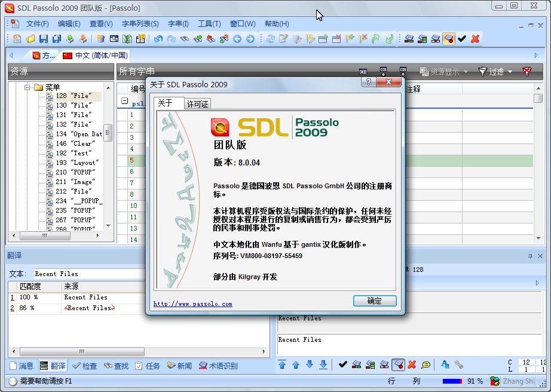Screen dimensions: 551x392
Task: Switch to the 消息 bottom tab
Action: (x=21, y=366)
